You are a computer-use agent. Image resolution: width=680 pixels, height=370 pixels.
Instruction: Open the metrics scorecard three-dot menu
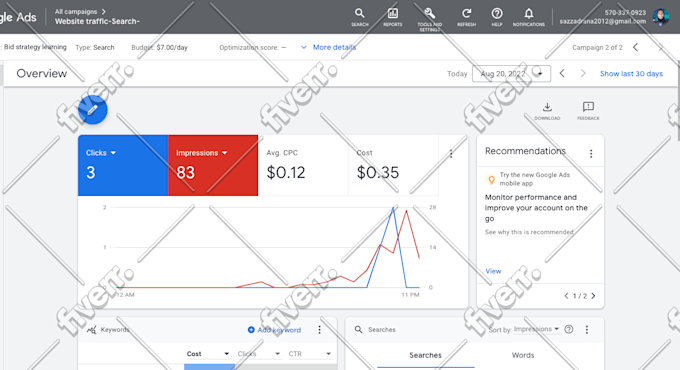click(451, 154)
